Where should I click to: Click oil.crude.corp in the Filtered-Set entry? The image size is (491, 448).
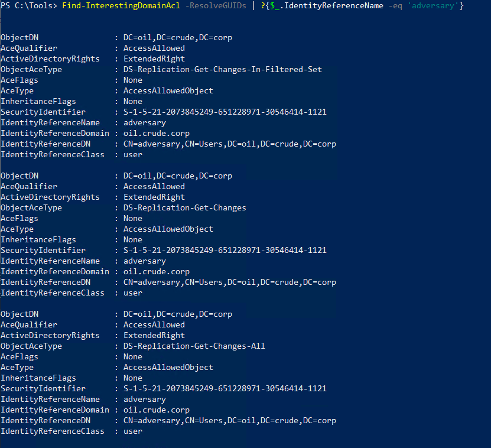point(157,134)
